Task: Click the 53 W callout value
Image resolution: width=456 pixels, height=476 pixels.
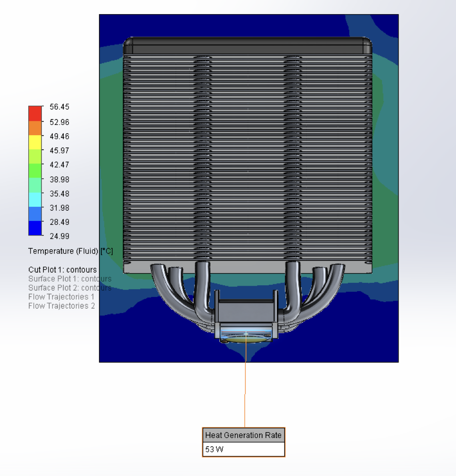Action: (x=244, y=449)
